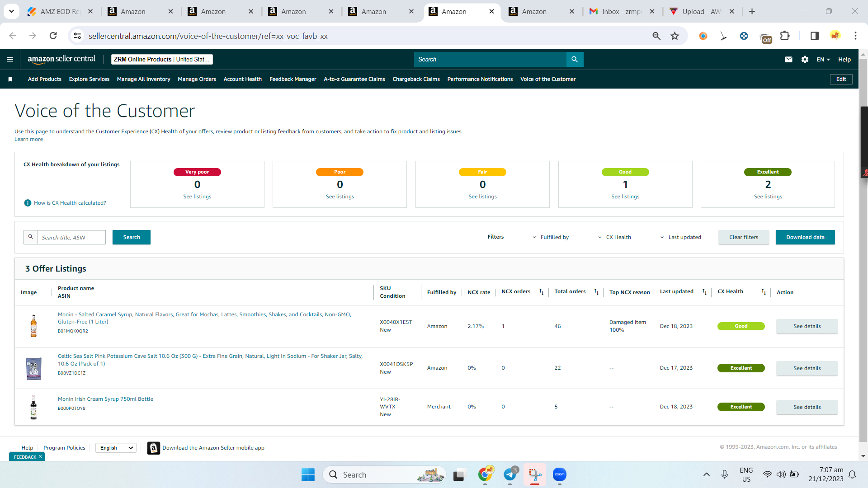Expand the CX Health filter
Image resolution: width=868 pixels, height=488 pixels.
pyautogui.click(x=614, y=237)
